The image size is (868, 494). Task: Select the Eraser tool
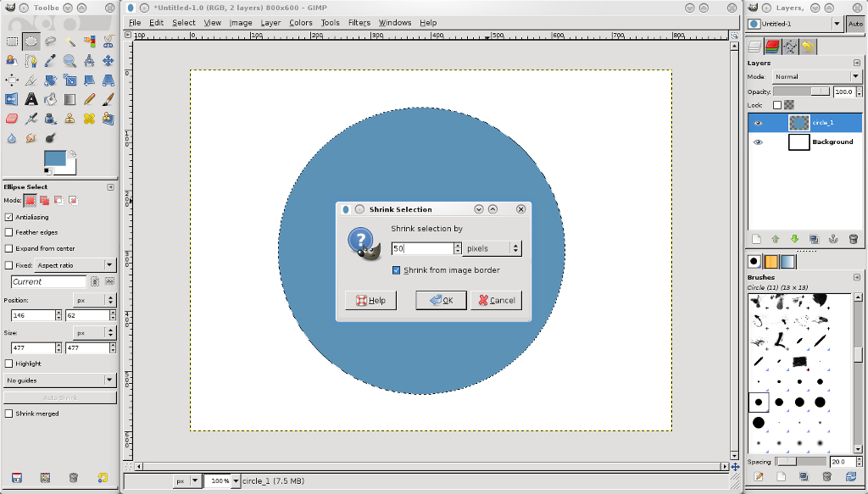pos(12,119)
